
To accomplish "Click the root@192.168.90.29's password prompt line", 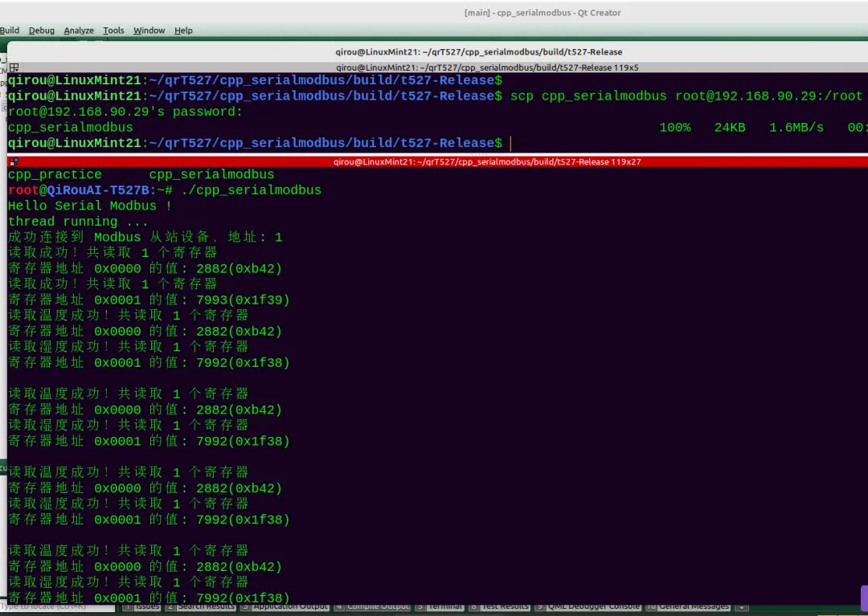I will point(125,112).
